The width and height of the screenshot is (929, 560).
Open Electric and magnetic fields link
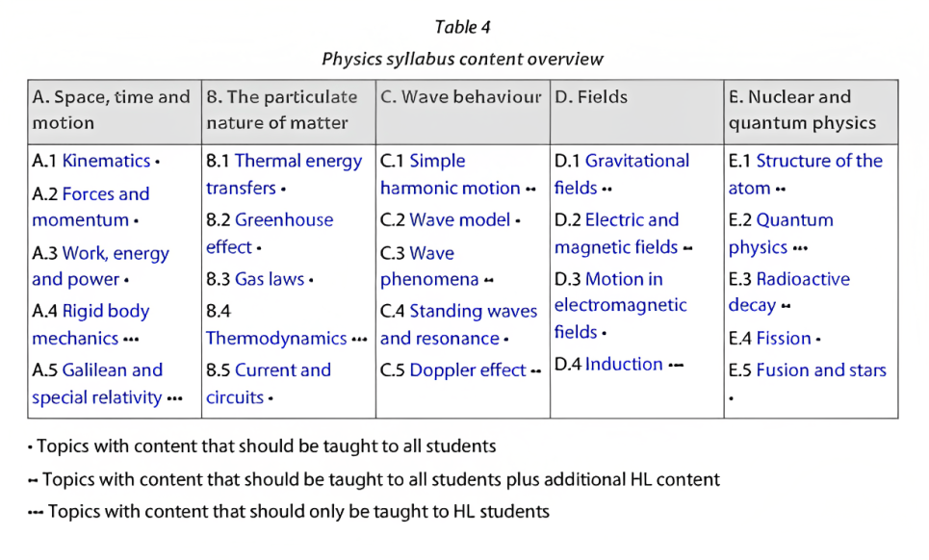[632, 220]
